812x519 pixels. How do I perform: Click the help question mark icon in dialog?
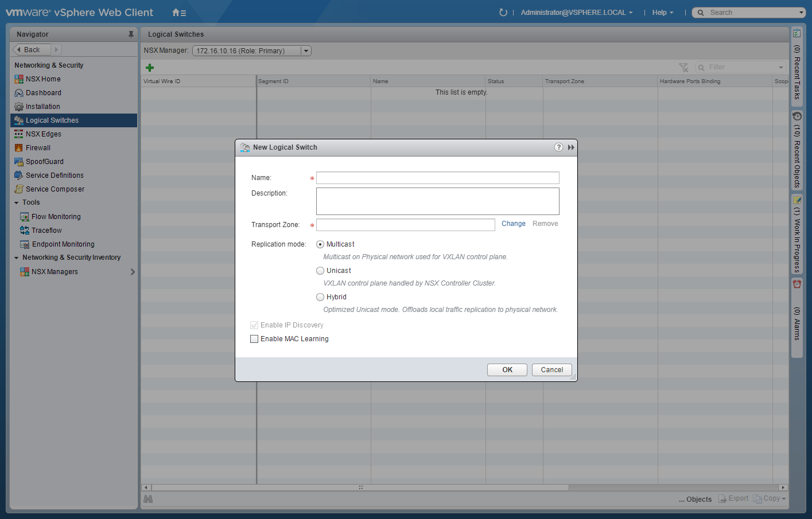coord(558,147)
